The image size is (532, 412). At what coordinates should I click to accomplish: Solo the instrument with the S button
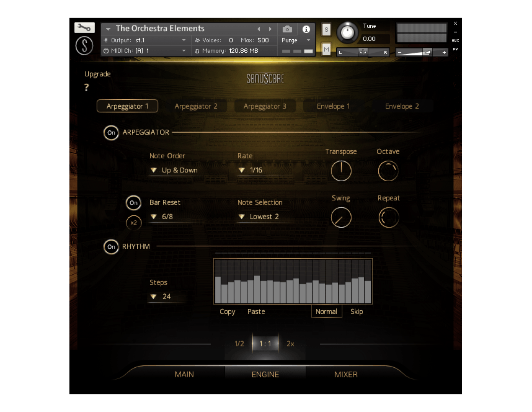tap(326, 29)
